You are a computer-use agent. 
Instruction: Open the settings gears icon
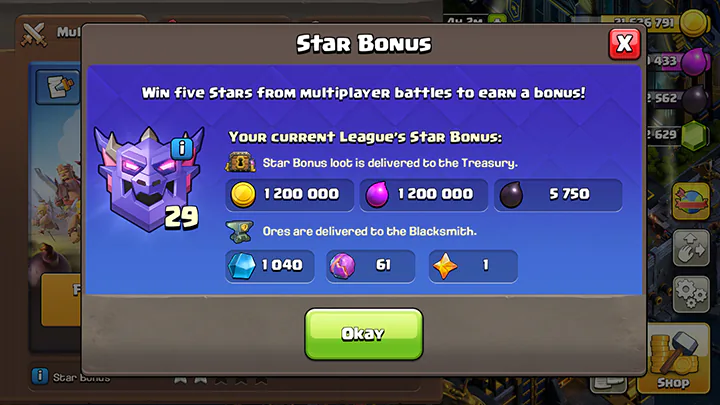(x=691, y=294)
